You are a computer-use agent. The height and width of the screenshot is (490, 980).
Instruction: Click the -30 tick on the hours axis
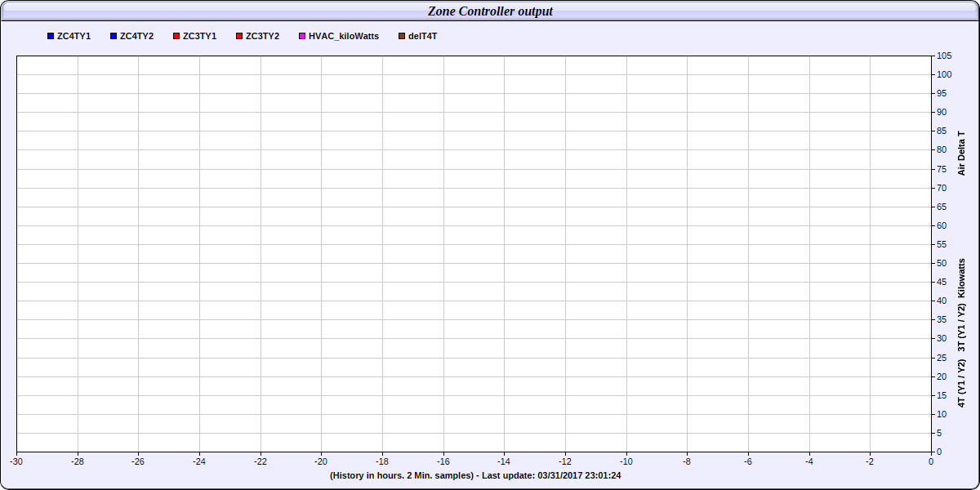pos(16,461)
